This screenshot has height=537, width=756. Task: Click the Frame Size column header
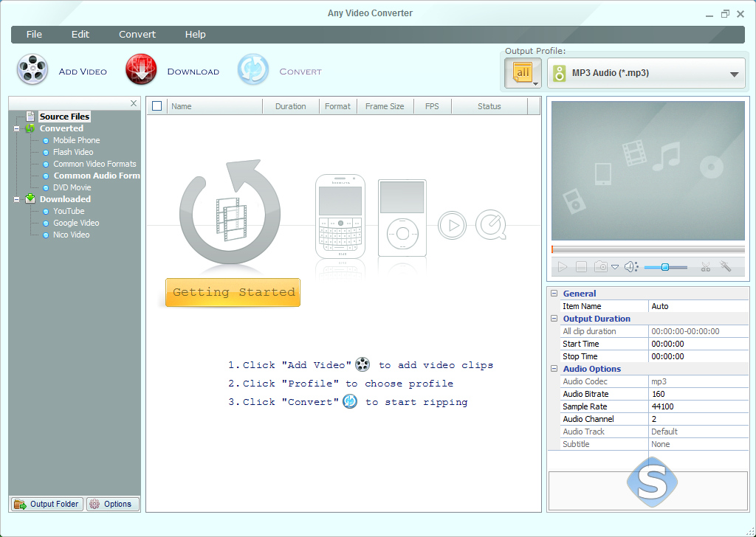[385, 106]
